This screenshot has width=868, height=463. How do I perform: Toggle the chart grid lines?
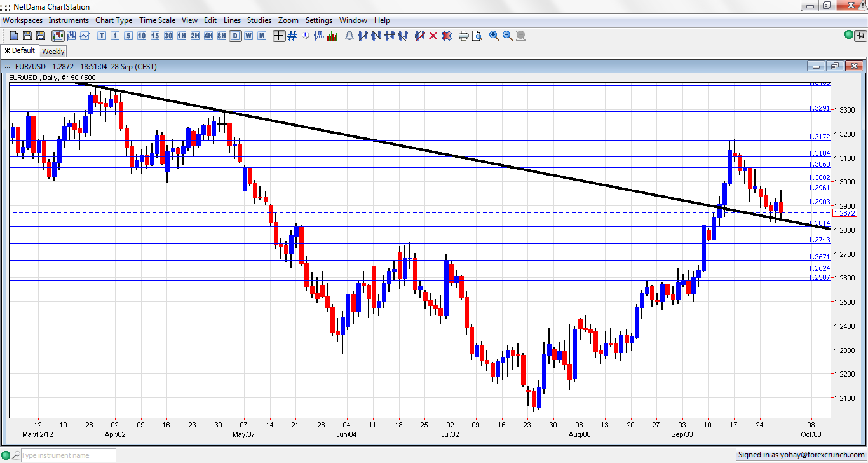click(292, 36)
